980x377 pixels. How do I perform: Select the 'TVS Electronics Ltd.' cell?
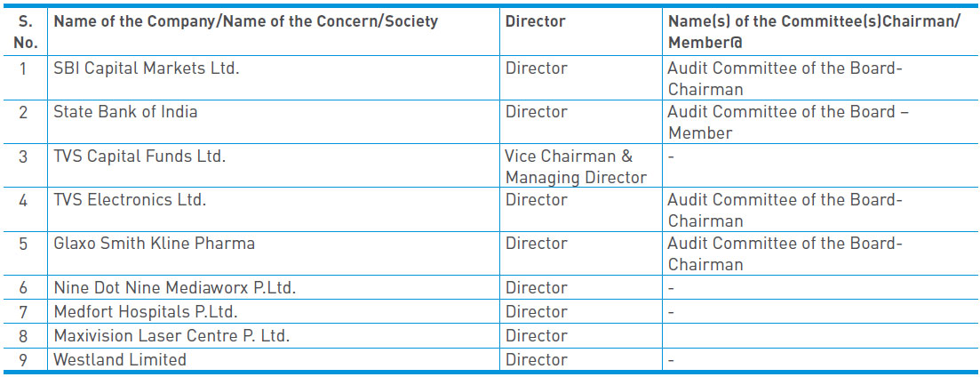[130, 200]
